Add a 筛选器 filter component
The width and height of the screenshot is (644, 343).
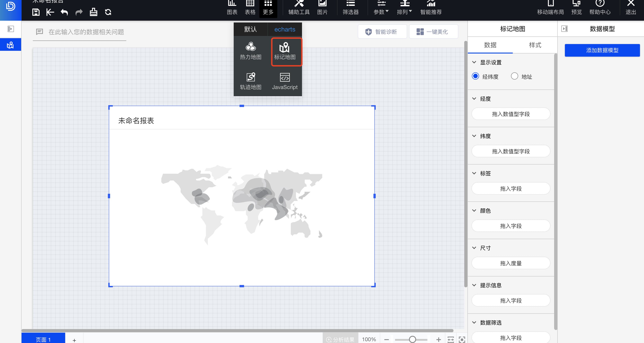[x=351, y=9]
